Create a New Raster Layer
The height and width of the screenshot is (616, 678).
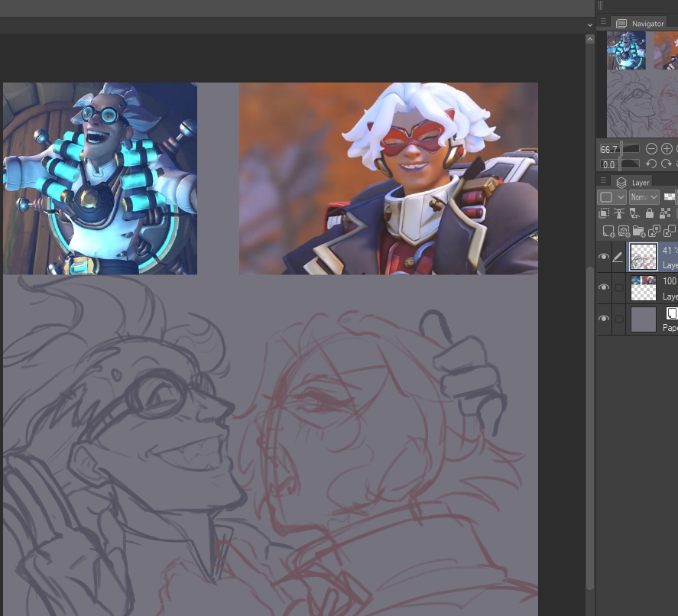[x=608, y=232]
